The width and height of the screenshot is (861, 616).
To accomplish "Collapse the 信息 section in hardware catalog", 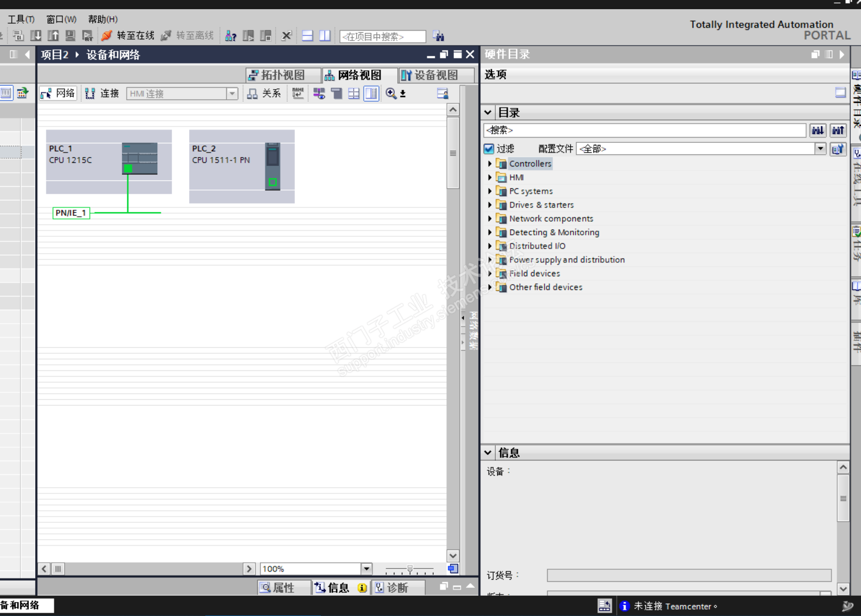I will click(488, 453).
